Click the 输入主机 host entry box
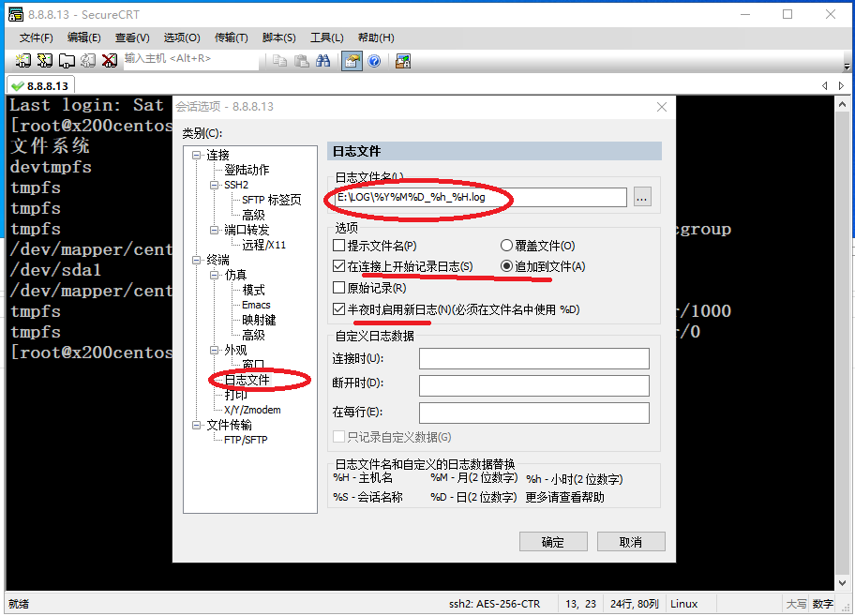855x616 pixels. [x=191, y=59]
